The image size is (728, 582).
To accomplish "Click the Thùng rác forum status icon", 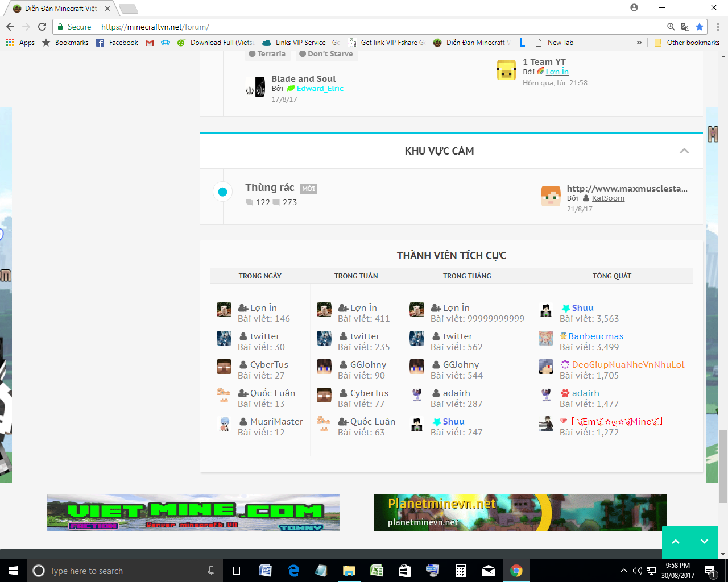I will (x=223, y=192).
